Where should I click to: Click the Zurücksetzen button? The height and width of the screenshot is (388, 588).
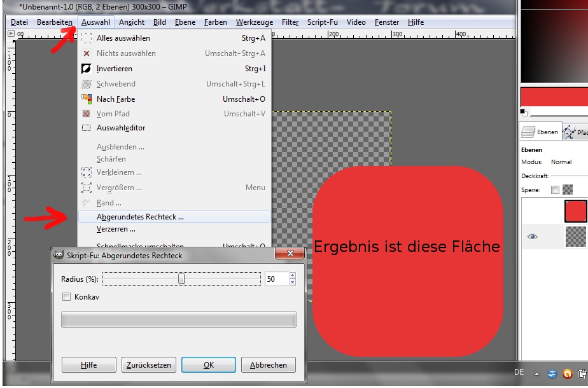tap(148, 365)
